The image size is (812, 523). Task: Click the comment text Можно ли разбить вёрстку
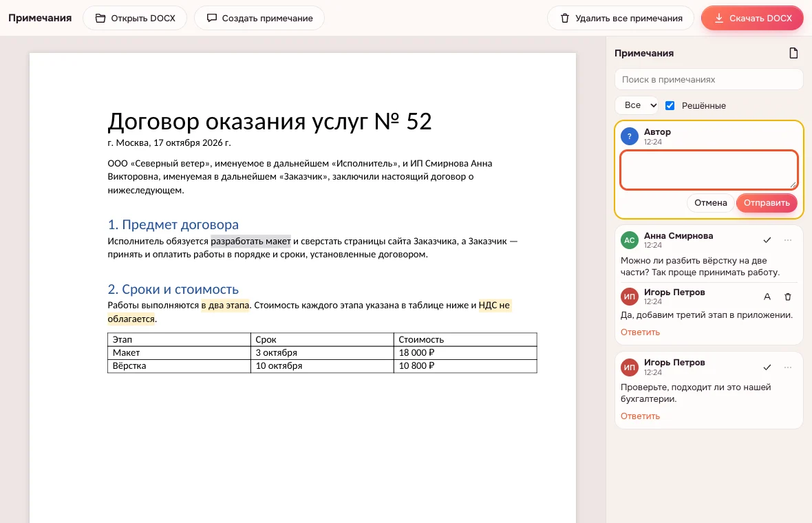point(700,267)
